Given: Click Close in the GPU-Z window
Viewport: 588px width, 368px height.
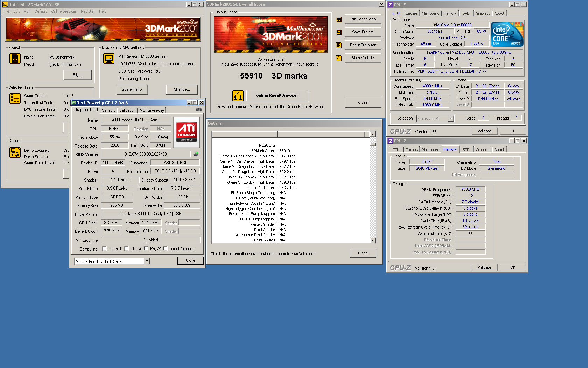Looking at the screenshot, I should tap(190, 260).
